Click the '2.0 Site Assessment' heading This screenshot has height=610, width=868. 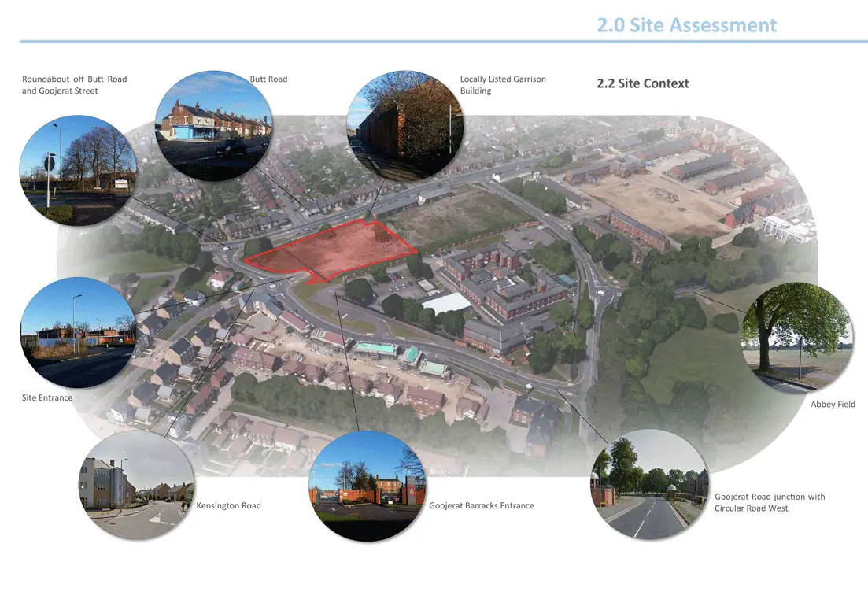pos(686,25)
